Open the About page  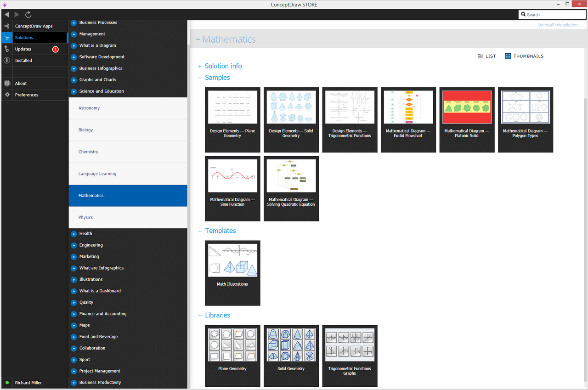coord(34,84)
